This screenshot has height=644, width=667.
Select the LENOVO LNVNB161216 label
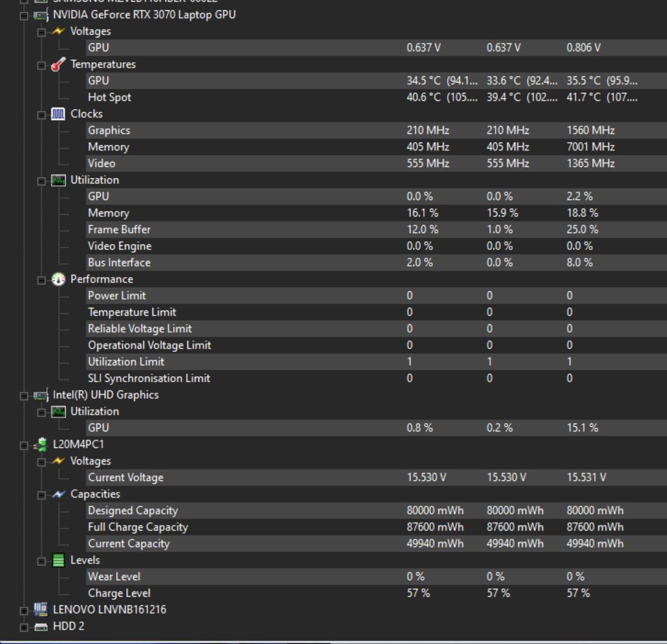109,610
